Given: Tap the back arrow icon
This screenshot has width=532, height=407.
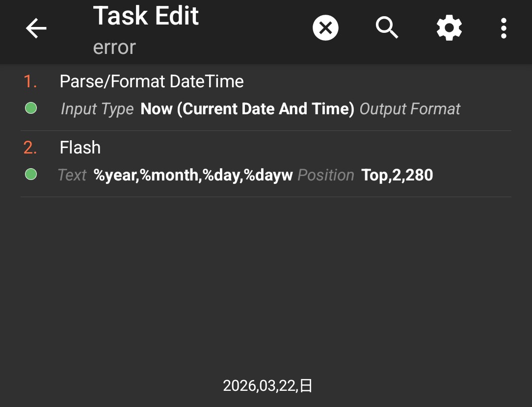Looking at the screenshot, I should coord(36,28).
